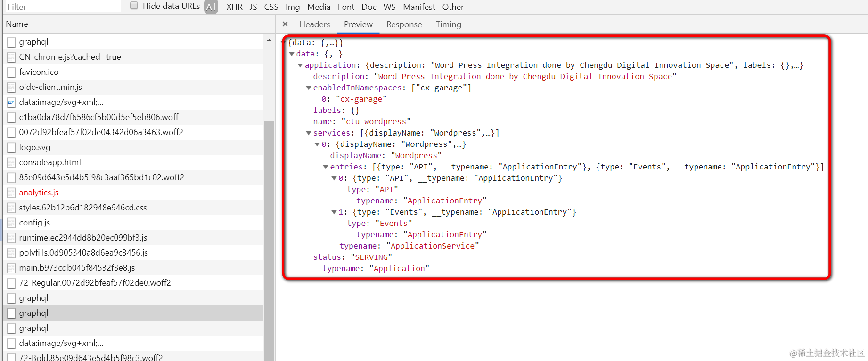868x361 pixels.
Task: Select the oidc-client.min.js request
Action: tap(133, 87)
